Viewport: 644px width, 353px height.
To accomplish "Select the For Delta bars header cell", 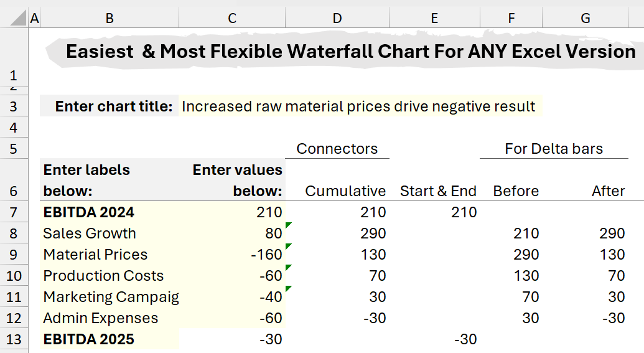I will [x=553, y=149].
